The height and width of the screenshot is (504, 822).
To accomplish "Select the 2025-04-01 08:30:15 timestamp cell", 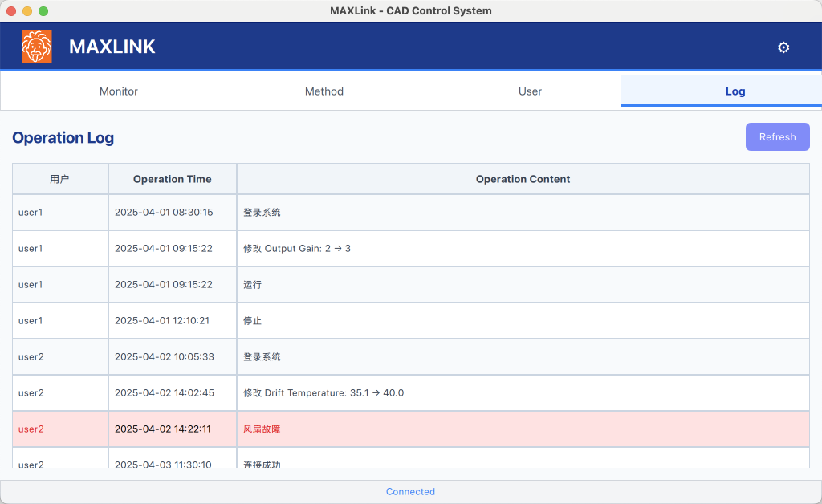I will (x=164, y=213).
